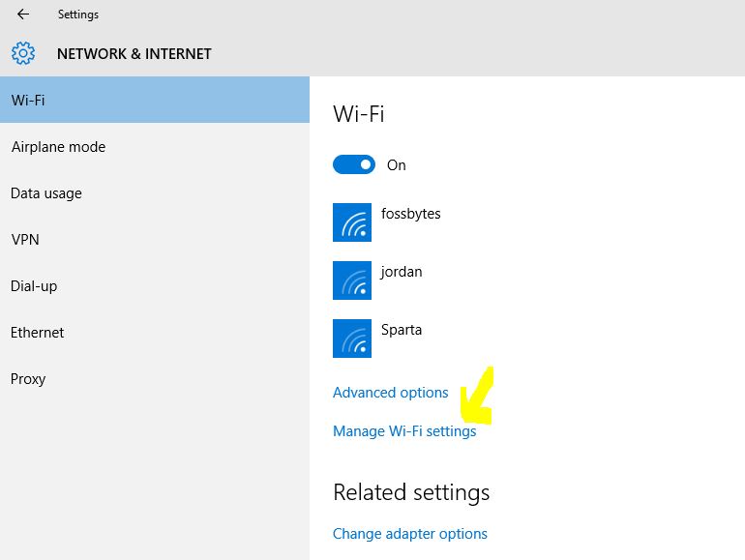Image resolution: width=745 pixels, height=560 pixels.
Task: Choose the Sparta network name
Action: [402, 330]
